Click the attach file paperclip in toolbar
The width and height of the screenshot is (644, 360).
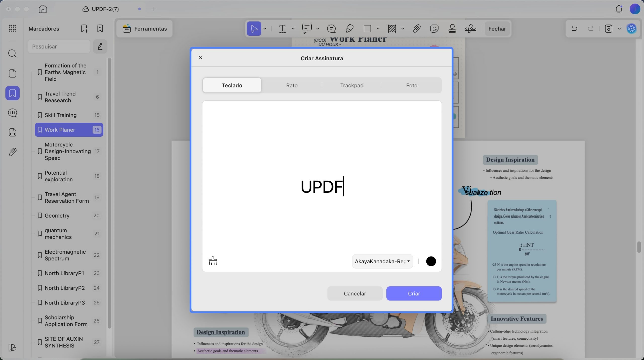(417, 29)
